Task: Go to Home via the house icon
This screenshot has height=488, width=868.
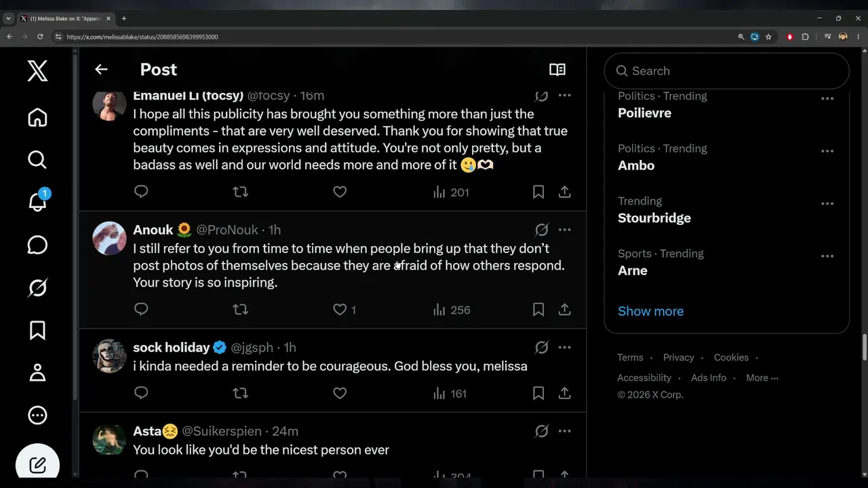Action: (x=37, y=117)
